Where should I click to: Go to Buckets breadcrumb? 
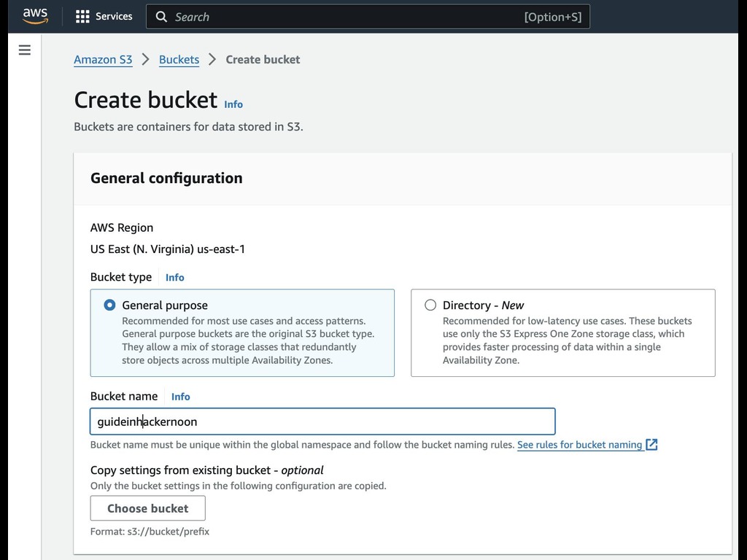[x=179, y=60]
